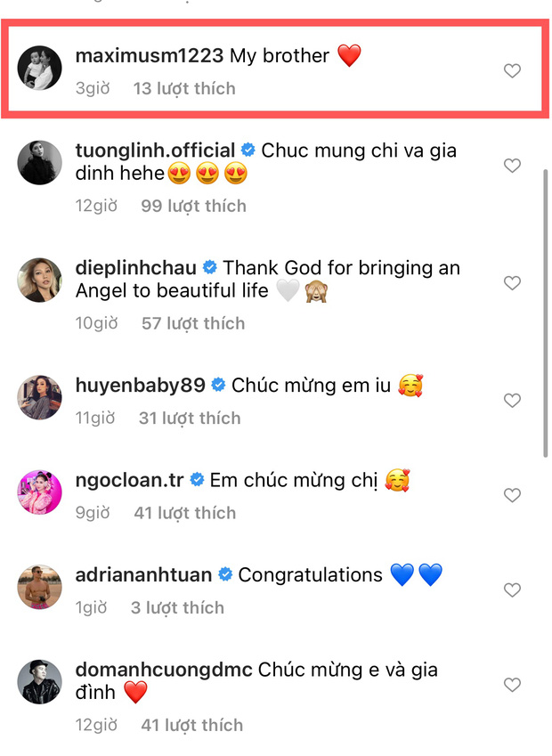
Task: Like huyenbaby89's comment
Action: click(x=513, y=401)
